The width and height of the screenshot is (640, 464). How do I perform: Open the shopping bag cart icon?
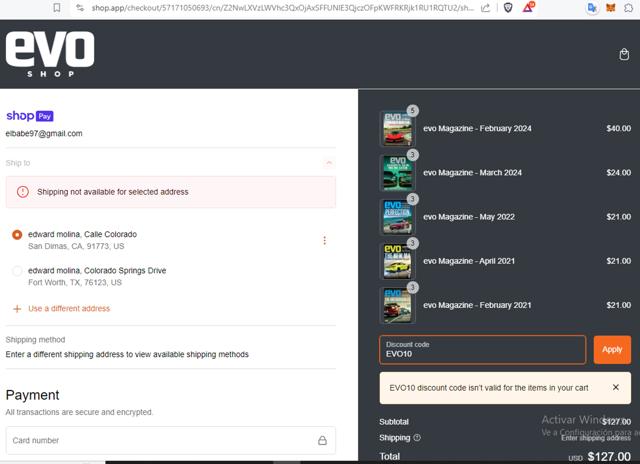tap(624, 54)
